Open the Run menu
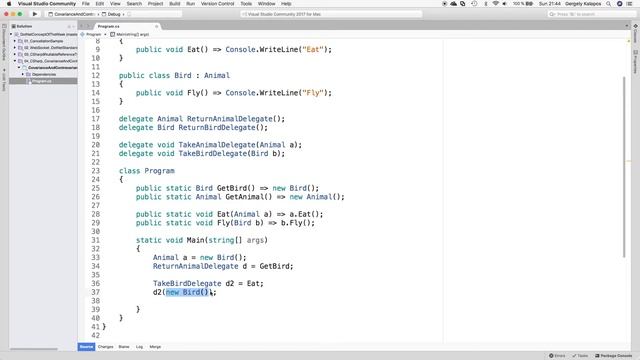This screenshot has height=360, width=640. click(x=191, y=4)
